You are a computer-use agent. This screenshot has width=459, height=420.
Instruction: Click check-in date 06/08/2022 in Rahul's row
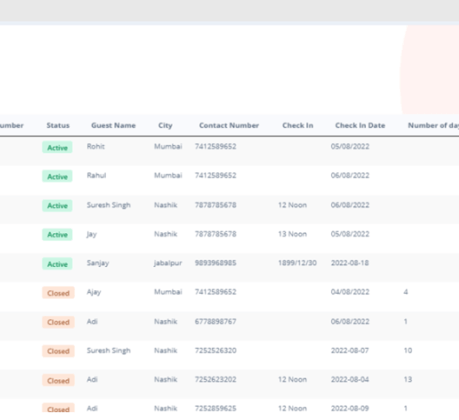[x=350, y=175]
